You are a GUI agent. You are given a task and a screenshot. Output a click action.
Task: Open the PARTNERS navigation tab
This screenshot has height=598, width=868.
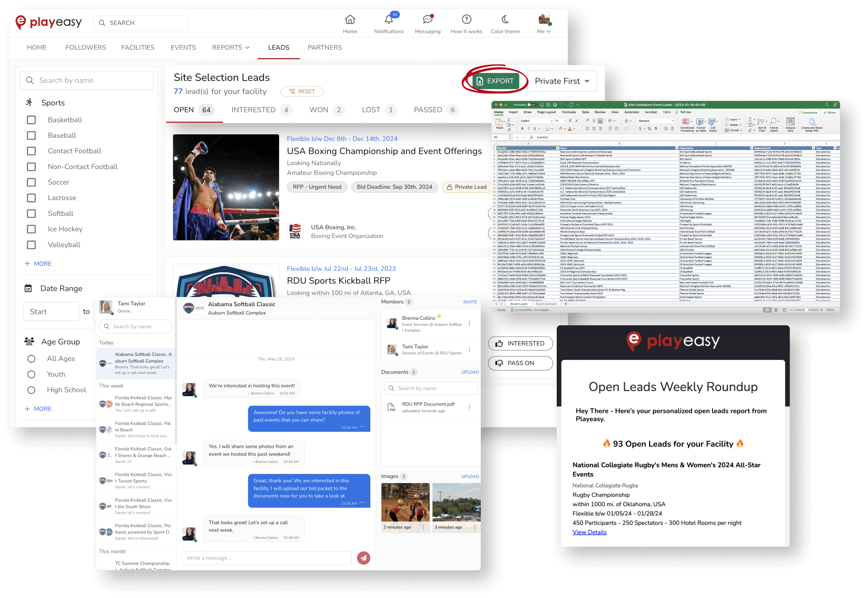click(325, 48)
